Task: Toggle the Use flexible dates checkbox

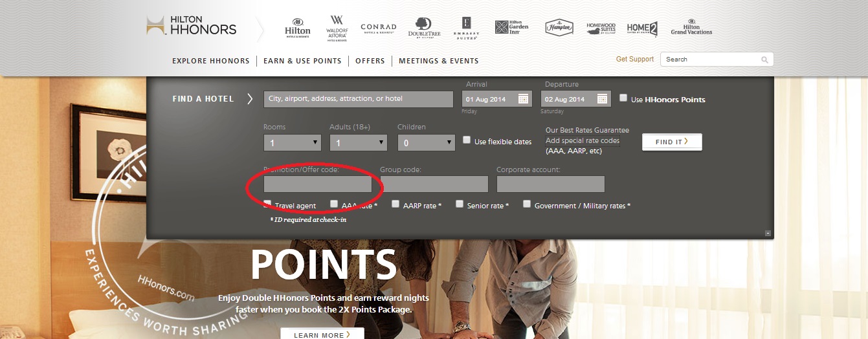Action: [x=467, y=140]
